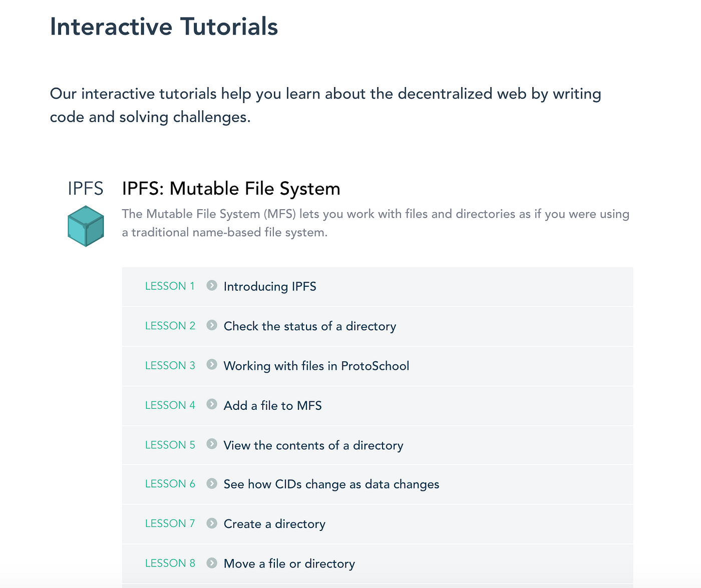
Task: Click the IPFS cube icon
Action: point(86,226)
